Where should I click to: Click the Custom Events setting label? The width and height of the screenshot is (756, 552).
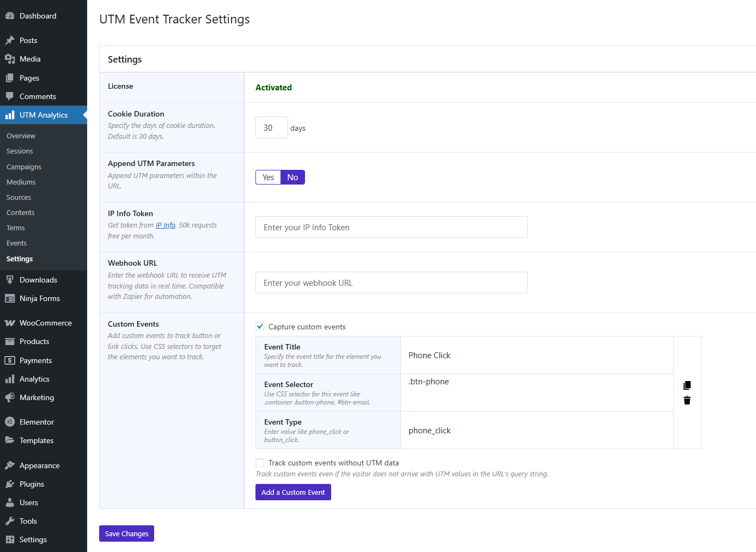coord(133,324)
